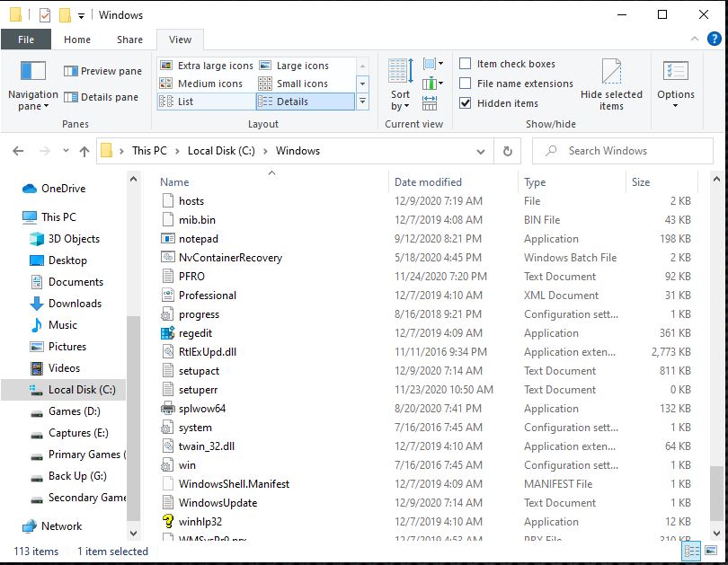Disable Hidden items visibility
Image resolution: width=728 pixels, height=565 pixels.
tap(465, 102)
